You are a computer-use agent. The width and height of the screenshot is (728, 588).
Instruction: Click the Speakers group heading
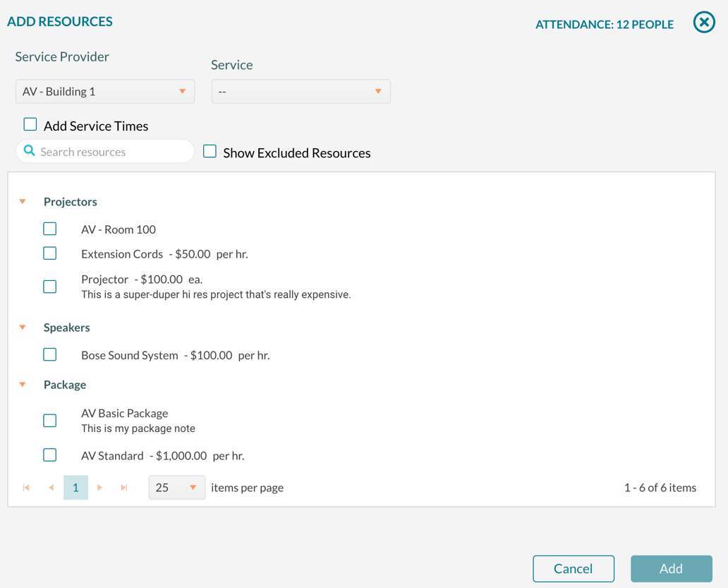click(x=67, y=328)
